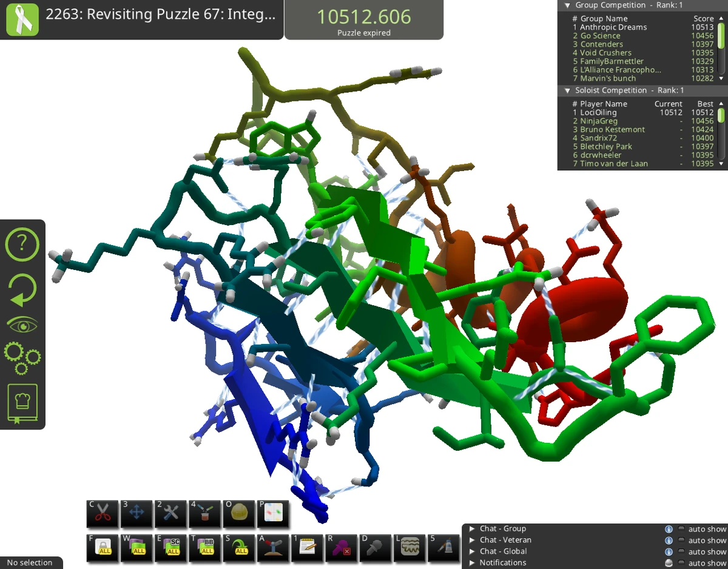The image size is (728, 569).
Task: Open the Notepad tool labeled 1
Action: (307, 548)
